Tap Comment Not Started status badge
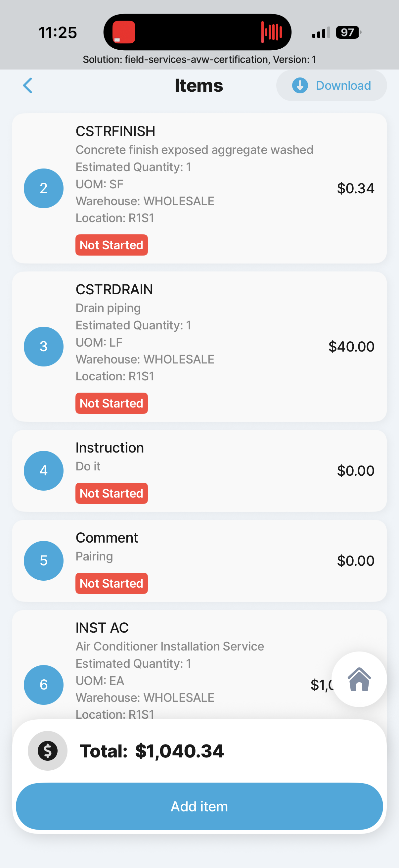399x868 pixels. point(111,583)
